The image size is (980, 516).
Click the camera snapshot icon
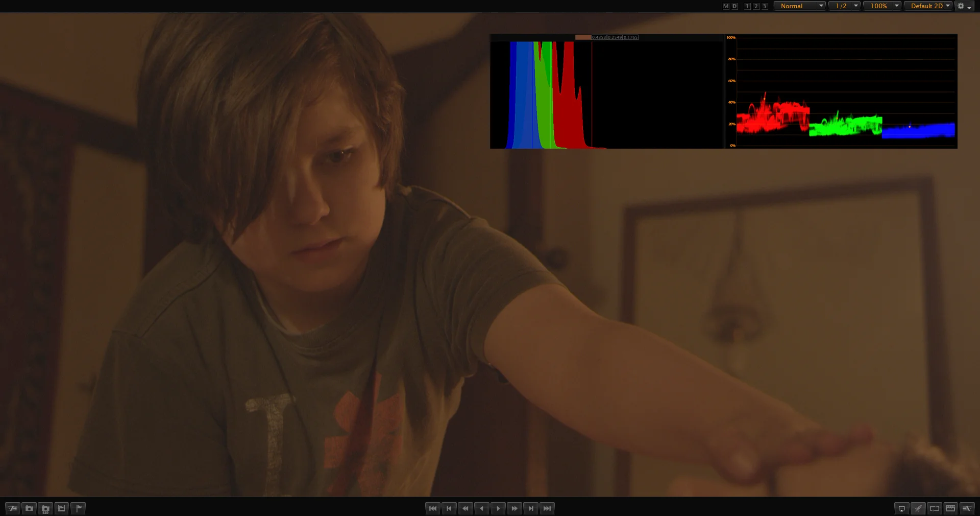[29, 508]
